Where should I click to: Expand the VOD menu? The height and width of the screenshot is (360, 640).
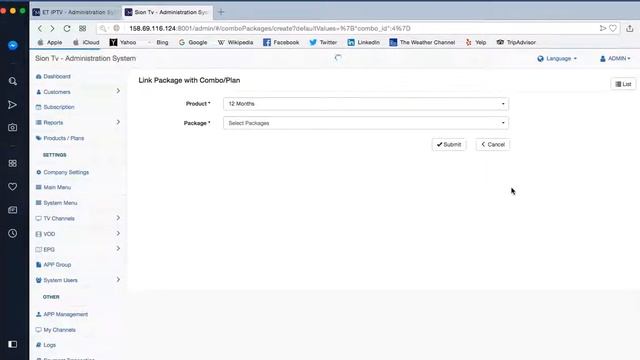(78, 234)
